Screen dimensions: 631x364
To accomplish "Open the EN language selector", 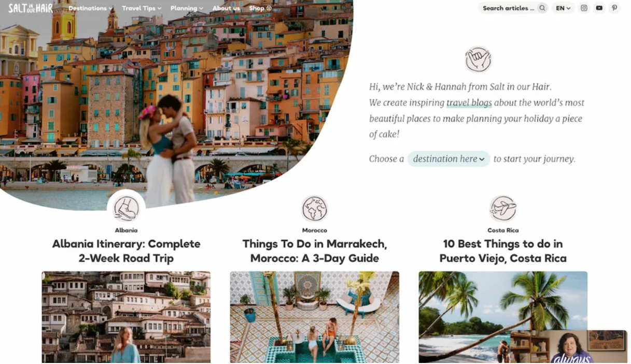I will point(563,8).
